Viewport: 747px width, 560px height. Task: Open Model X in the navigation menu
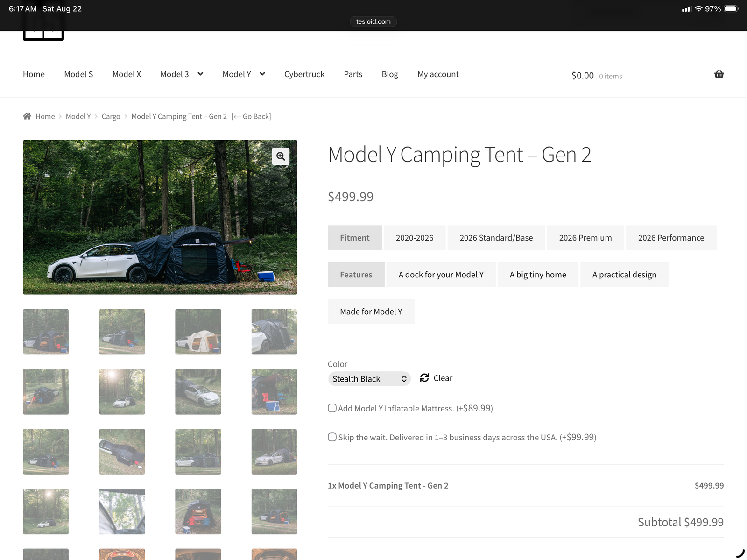click(127, 74)
